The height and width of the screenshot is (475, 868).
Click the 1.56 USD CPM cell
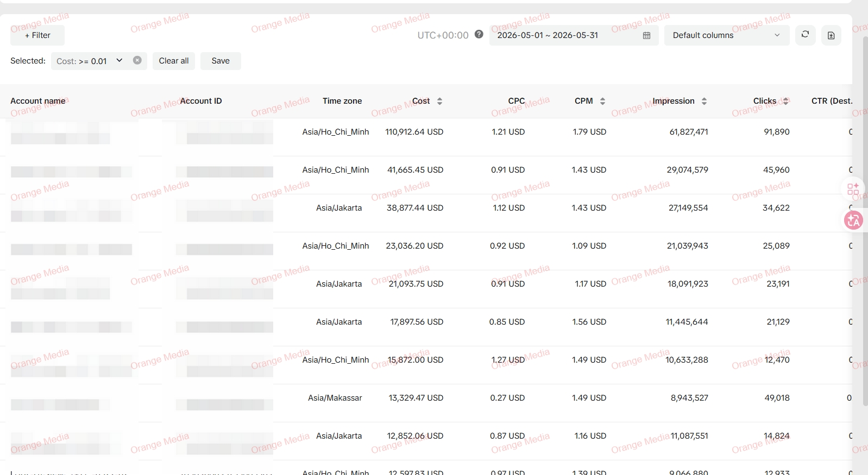click(x=589, y=322)
